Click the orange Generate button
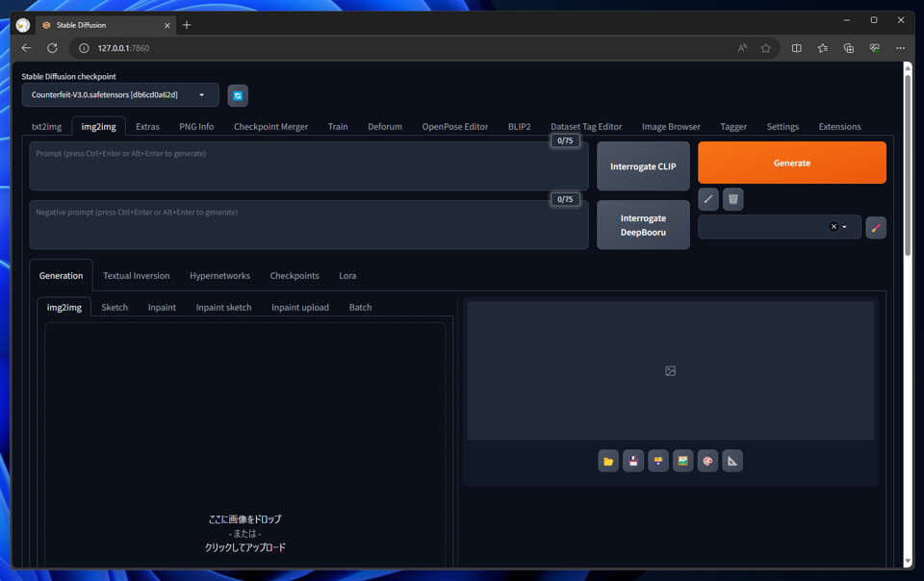 [792, 163]
